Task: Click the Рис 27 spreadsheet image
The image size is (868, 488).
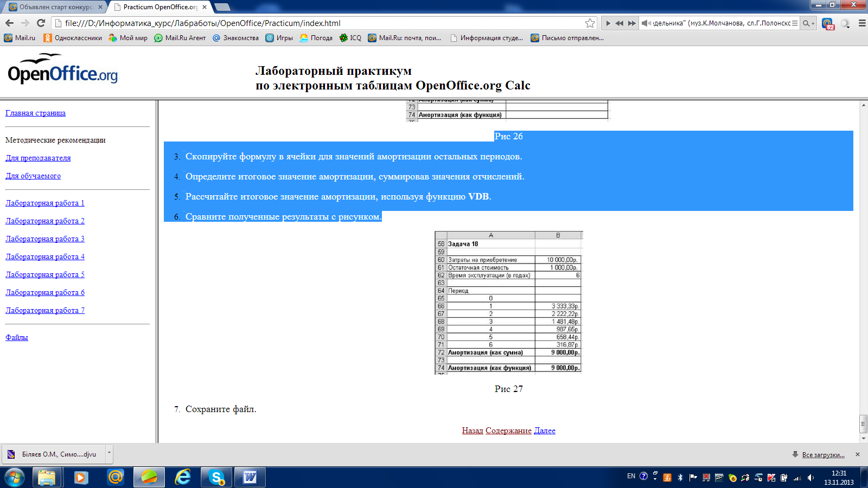Action: tap(509, 303)
